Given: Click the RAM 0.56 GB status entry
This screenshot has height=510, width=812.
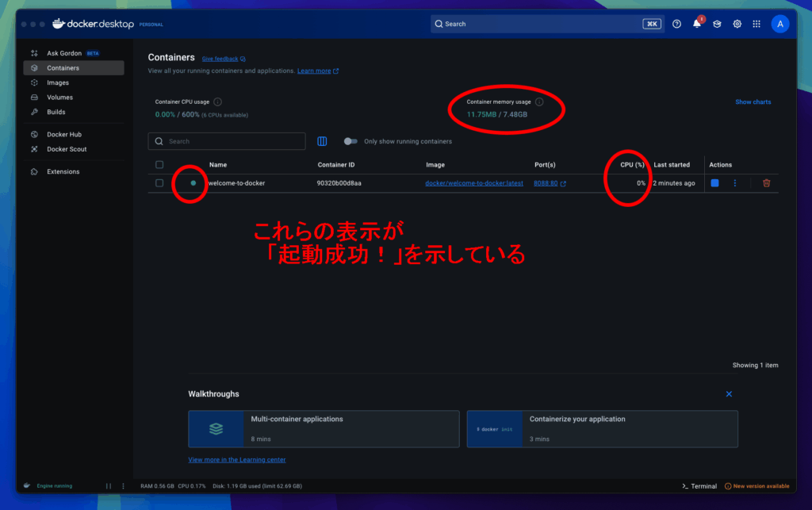Looking at the screenshot, I should click(x=158, y=486).
